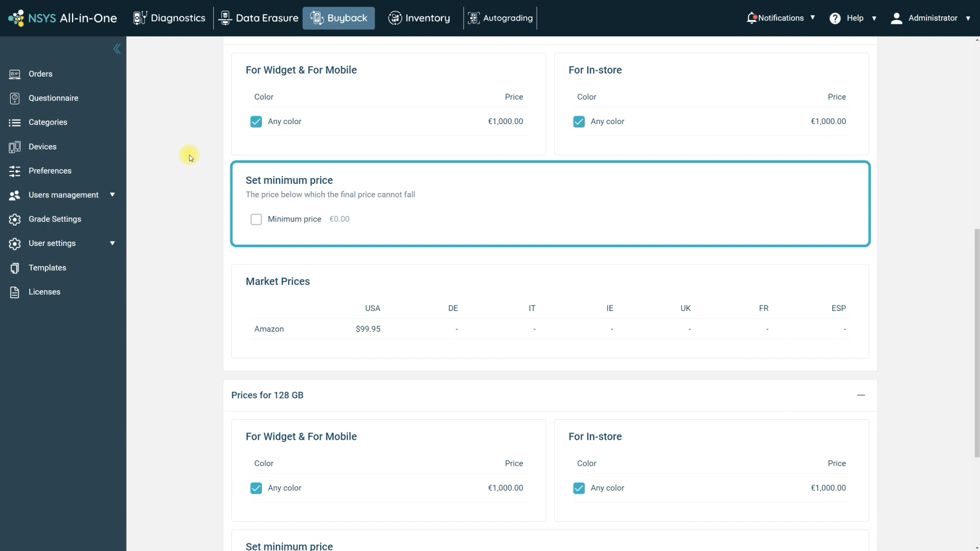Click the Orders sidebar icon

15,74
